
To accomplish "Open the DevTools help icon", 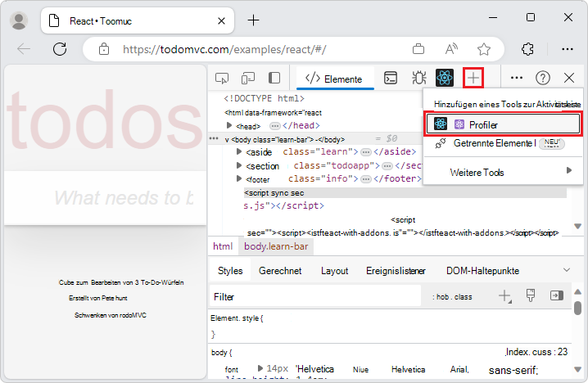I will click(x=543, y=78).
